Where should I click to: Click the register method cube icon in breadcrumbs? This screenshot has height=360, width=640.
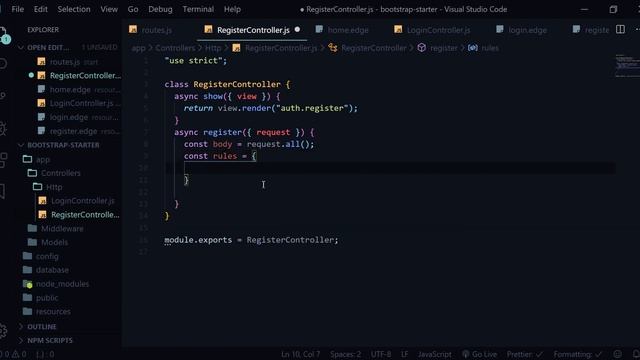(422, 48)
